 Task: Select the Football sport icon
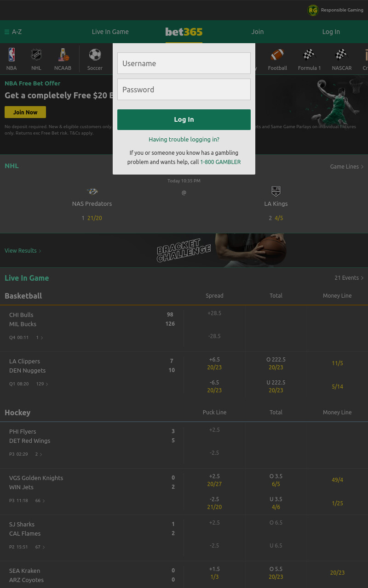(277, 55)
